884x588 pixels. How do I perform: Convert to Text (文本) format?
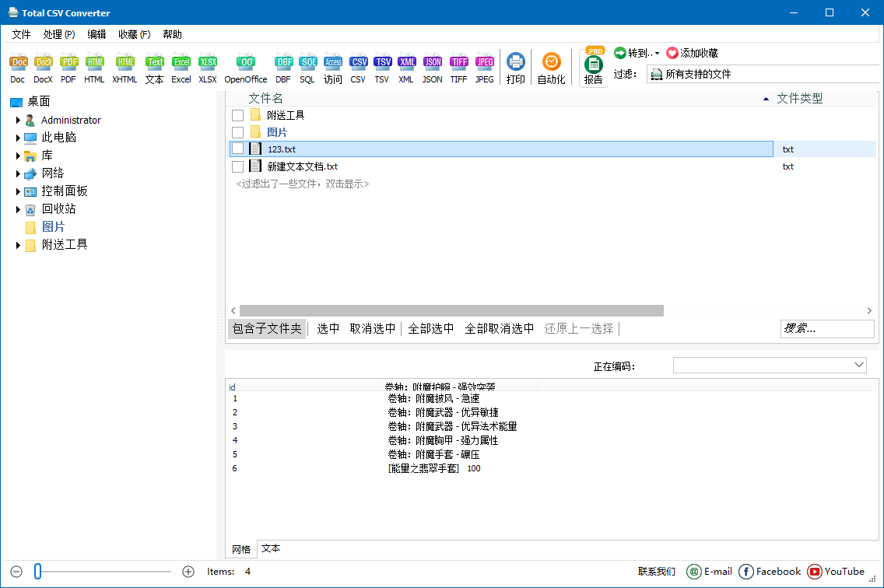click(155, 68)
